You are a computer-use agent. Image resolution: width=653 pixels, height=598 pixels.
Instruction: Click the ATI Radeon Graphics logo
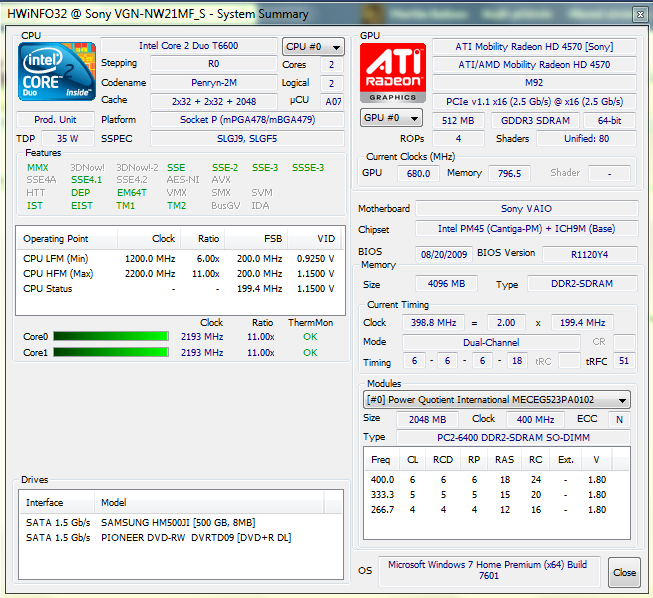click(392, 73)
